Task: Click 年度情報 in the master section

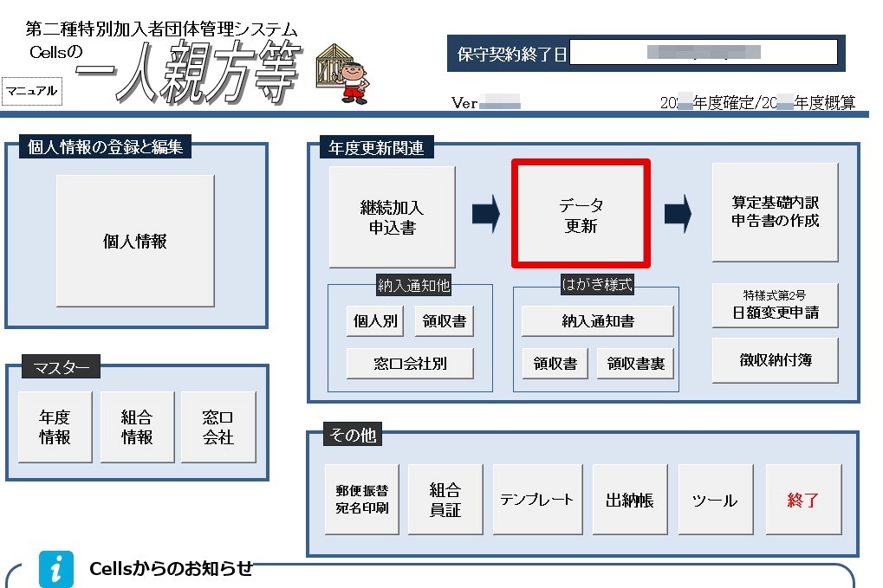Action: pos(55,426)
